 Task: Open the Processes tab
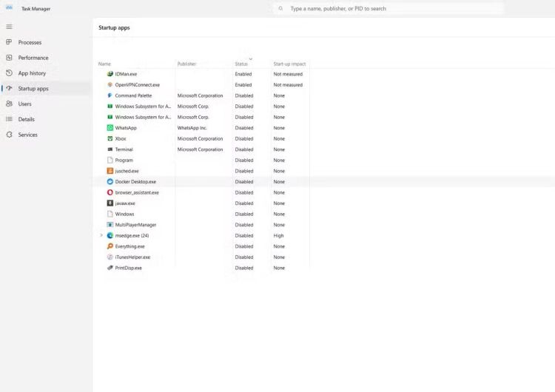(30, 42)
